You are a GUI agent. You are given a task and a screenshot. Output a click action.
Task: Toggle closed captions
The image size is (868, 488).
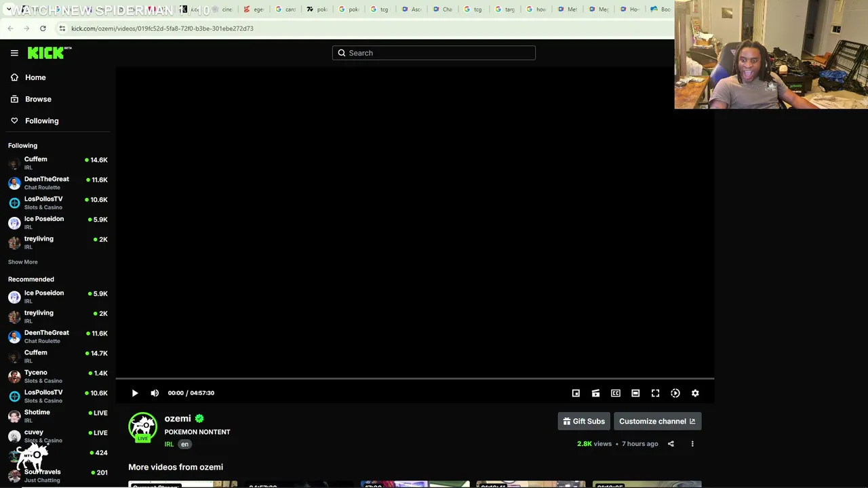[616, 393]
